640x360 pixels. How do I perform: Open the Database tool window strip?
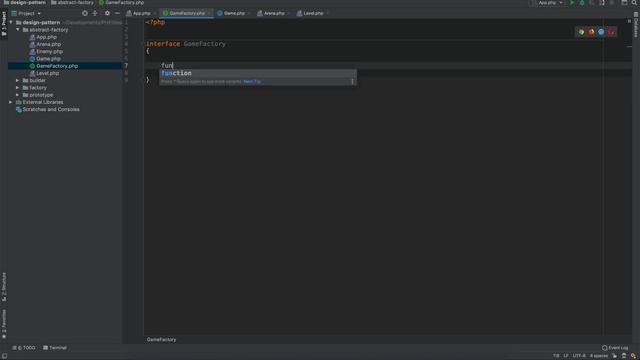tap(636, 24)
